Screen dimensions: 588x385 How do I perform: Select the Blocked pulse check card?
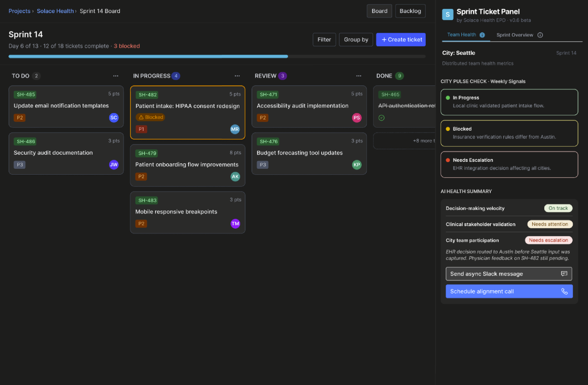click(509, 133)
